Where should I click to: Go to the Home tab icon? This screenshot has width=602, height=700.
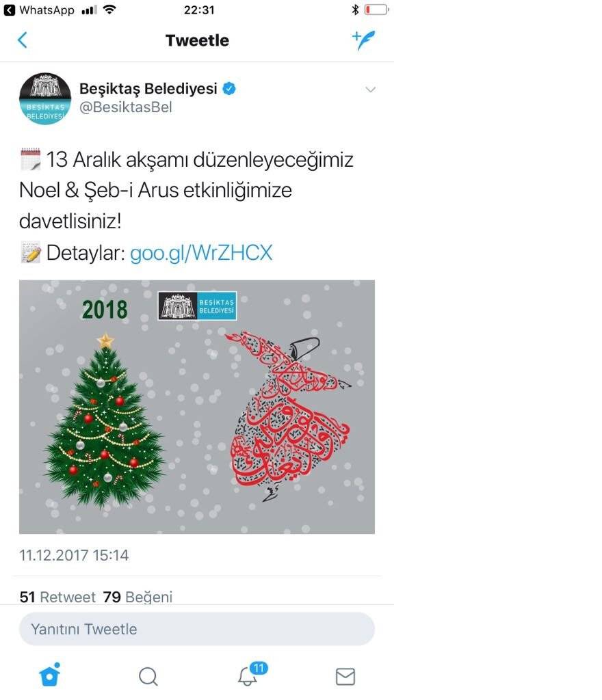(x=49, y=675)
